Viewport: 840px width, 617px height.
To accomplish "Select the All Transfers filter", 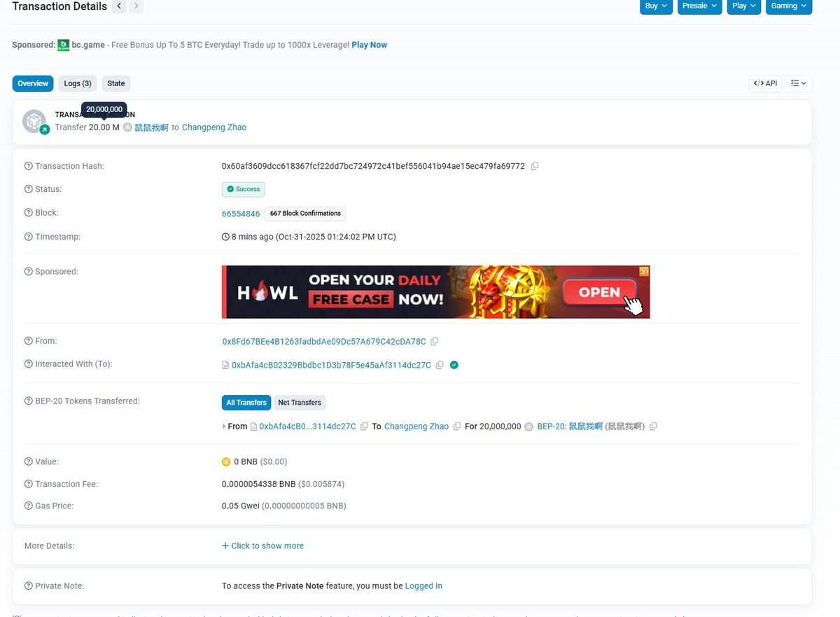I will [x=246, y=403].
